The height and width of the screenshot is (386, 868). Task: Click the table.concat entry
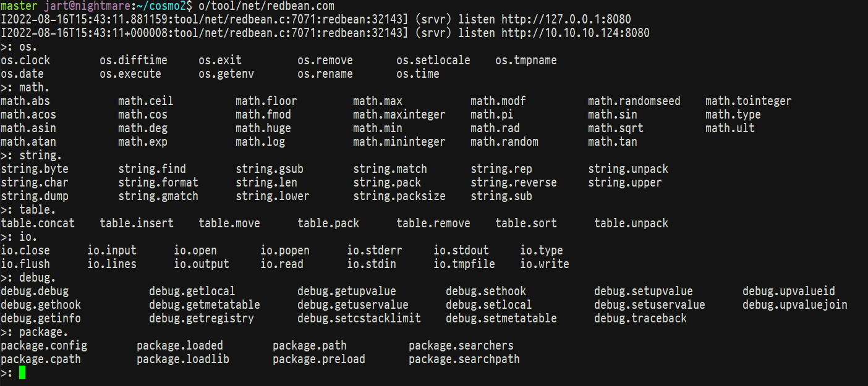(x=38, y=224)
